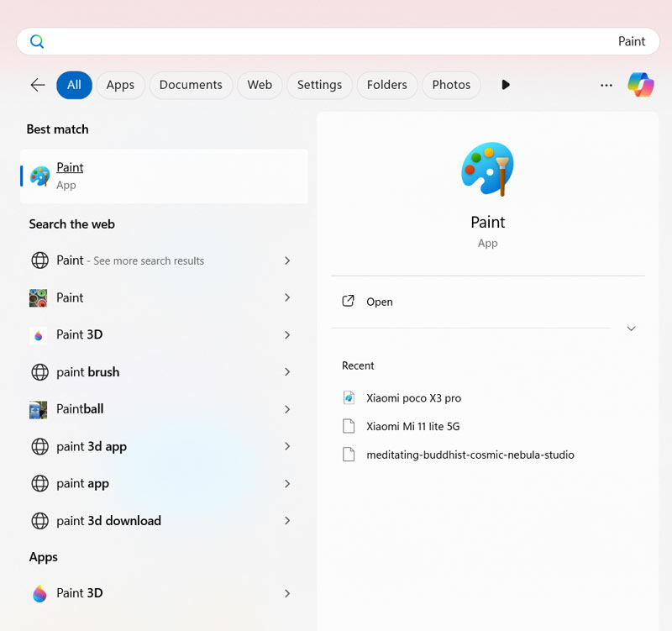The image size is (672, 631).
Task: Click 'paint 3d app' suggestion text
Action: tap(92, 446)
